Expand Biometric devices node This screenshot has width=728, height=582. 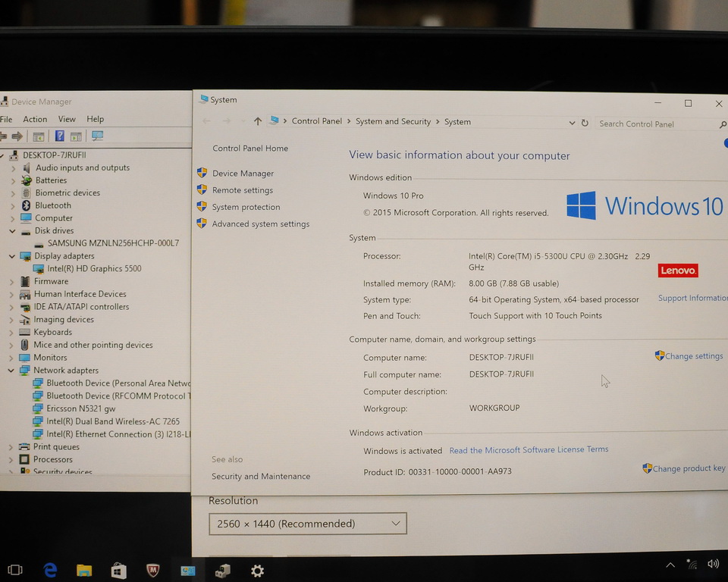pyautogui.click(x=13, y=193)
